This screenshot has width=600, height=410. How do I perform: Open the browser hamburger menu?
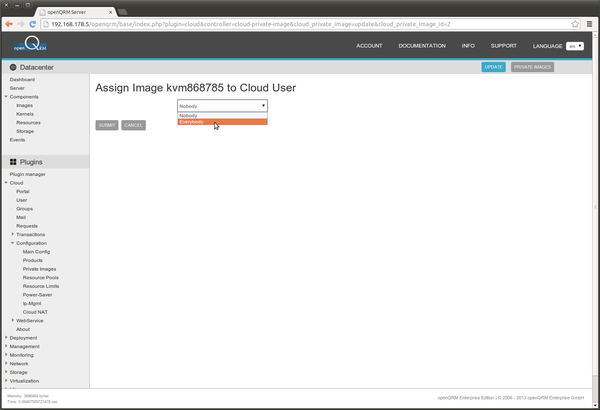(589, 24)
